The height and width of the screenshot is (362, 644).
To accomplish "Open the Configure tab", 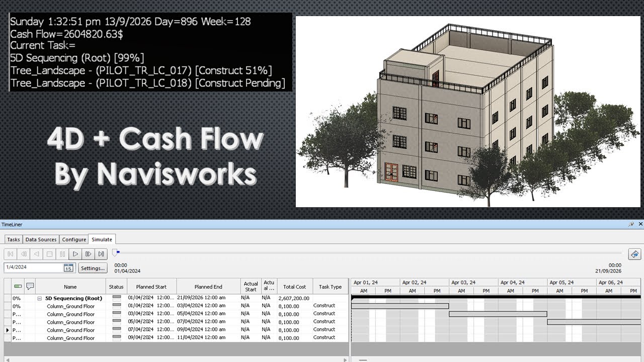I will coord(74,239).
